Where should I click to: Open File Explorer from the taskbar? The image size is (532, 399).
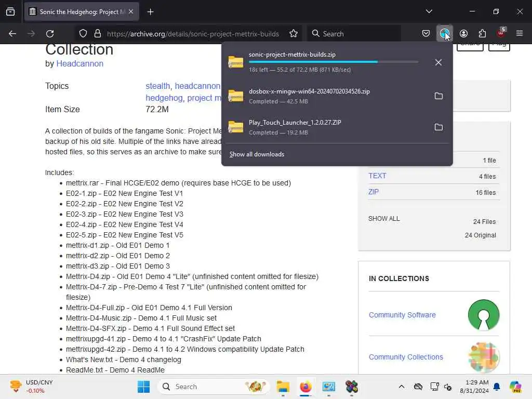[283, 387]
